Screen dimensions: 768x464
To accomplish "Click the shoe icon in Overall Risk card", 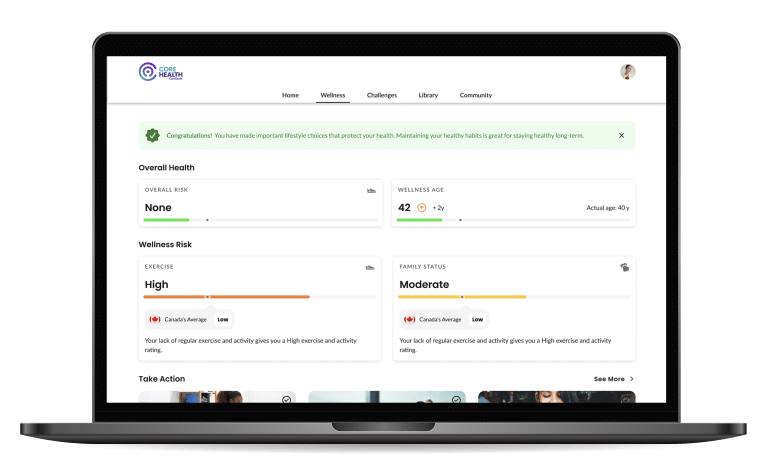I will point(370,190).
